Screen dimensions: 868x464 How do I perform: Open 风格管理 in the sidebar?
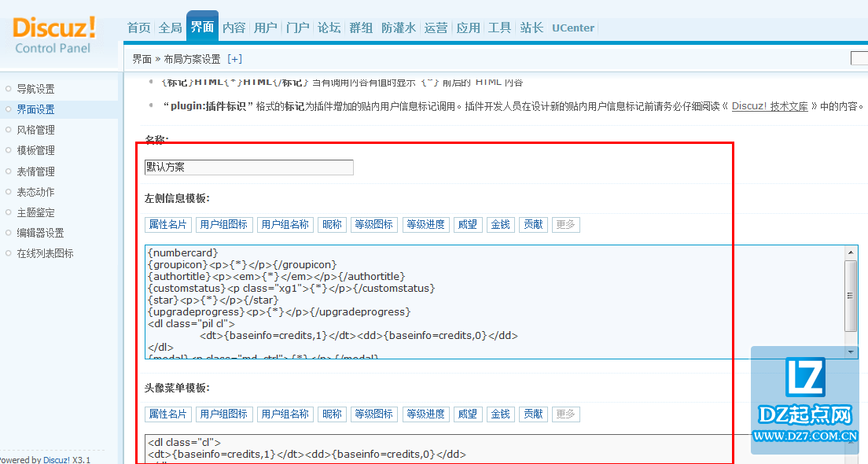coord(35,130)
